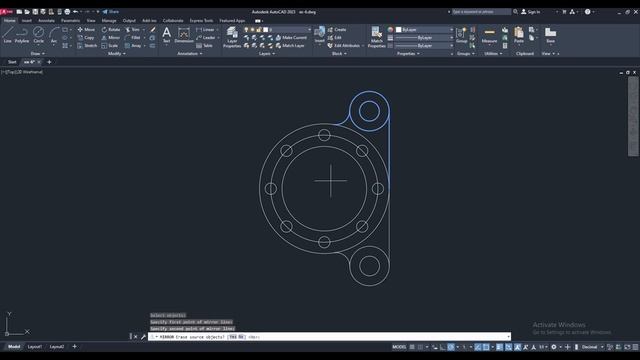This screenshot has width=640, height=360.
Task: Click the Rotate command
Action: [111, 29]
